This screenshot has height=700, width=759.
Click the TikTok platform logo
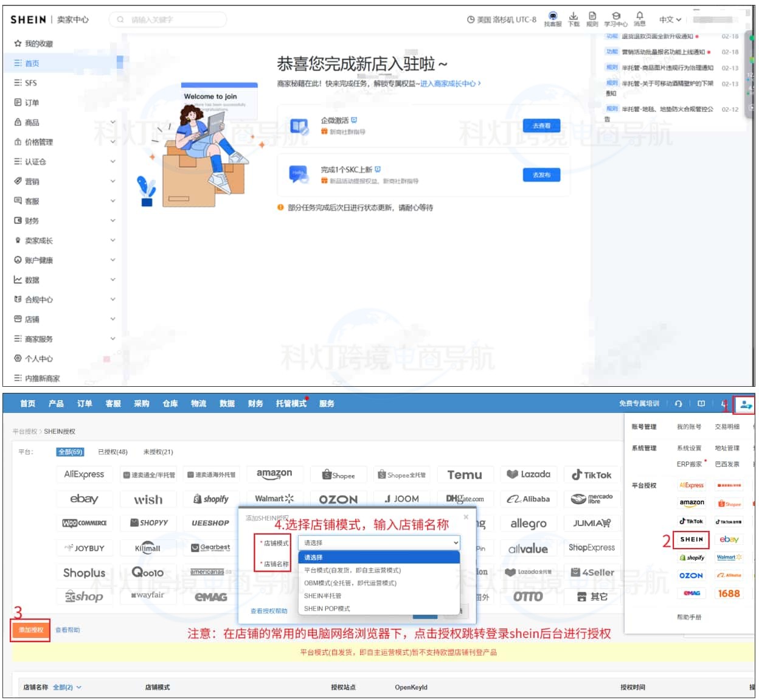(591, 474)
